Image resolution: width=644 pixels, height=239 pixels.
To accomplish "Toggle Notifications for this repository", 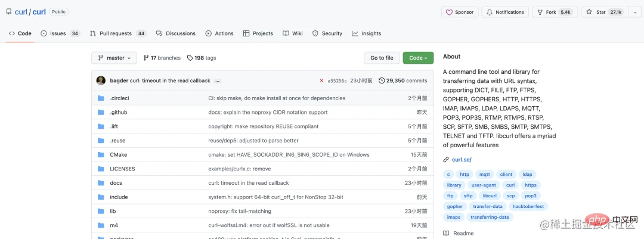I will coord(504,12).
